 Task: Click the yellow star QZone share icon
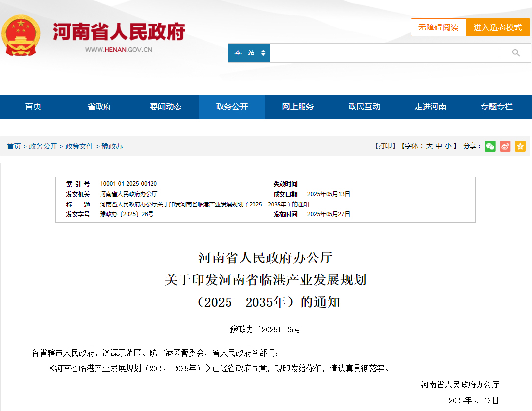520,146
